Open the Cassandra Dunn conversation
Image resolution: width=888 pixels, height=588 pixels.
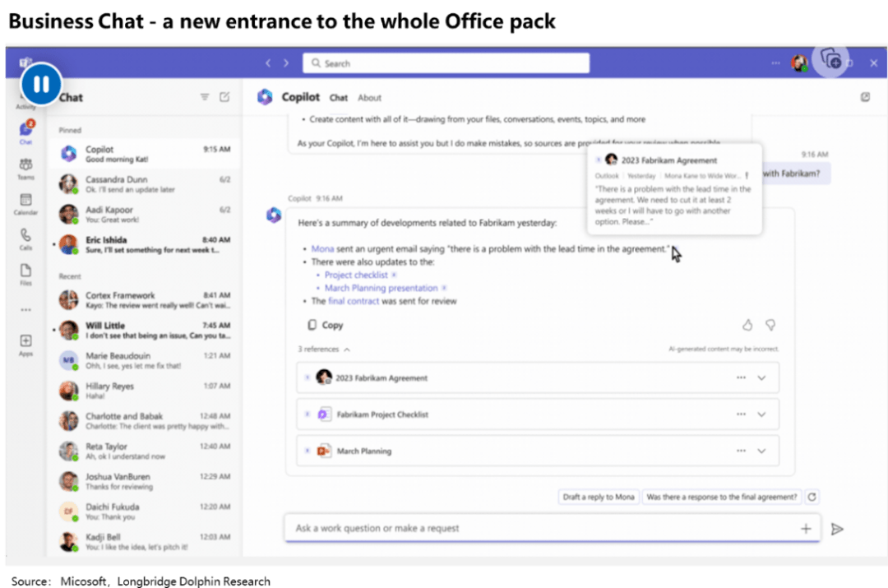coord(145,184)
